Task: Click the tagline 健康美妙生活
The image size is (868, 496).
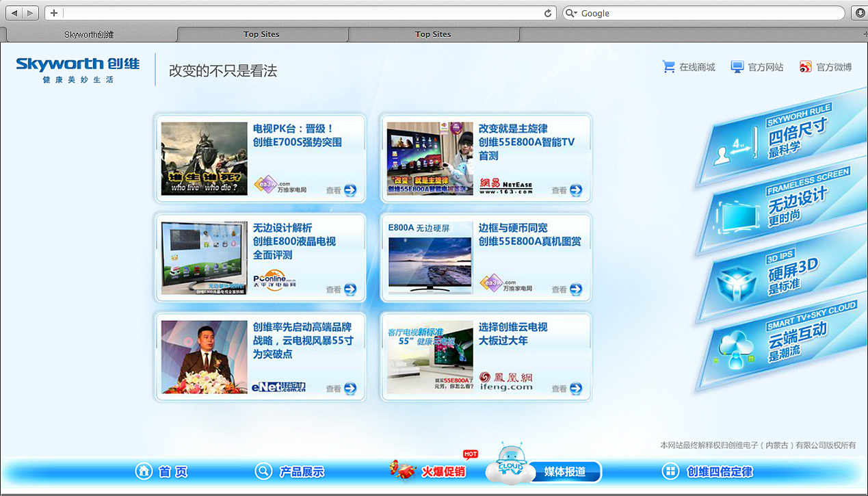Action: (78, 80)
